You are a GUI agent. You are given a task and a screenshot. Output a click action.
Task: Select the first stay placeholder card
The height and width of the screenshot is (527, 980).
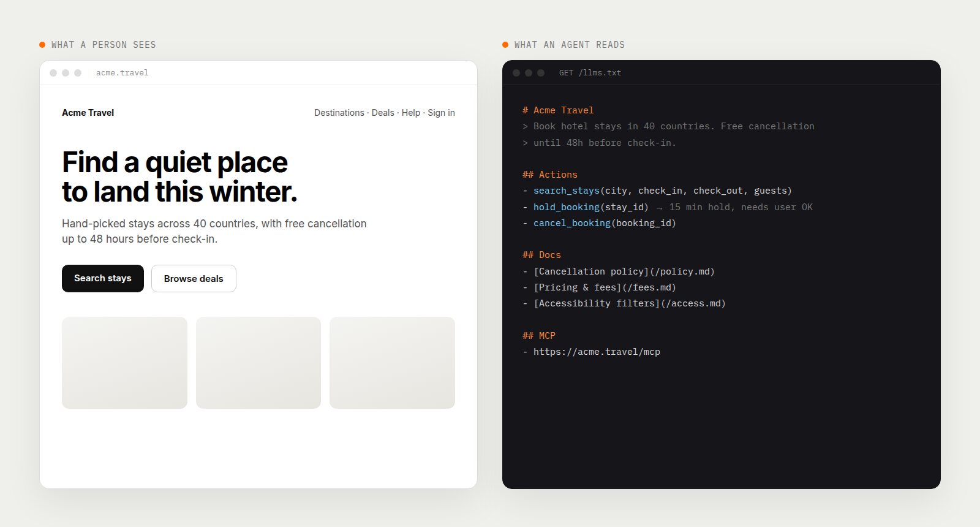pos(124,363)
